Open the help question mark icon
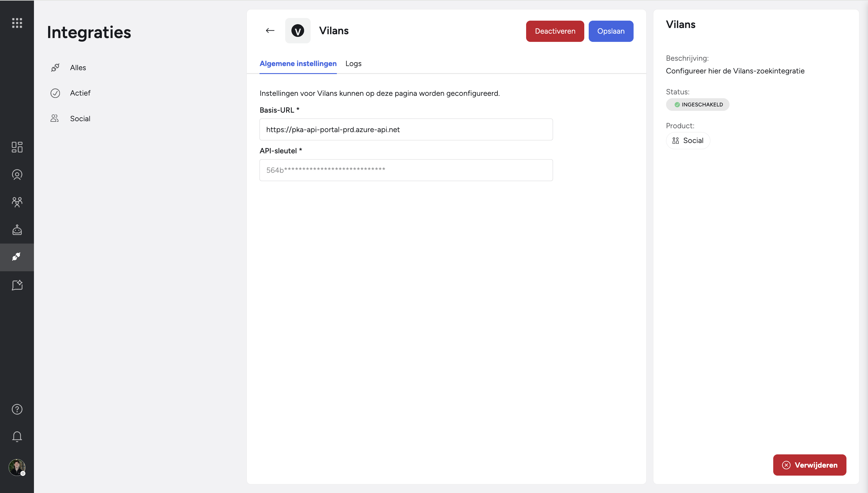The image size is (868, 493). (17, 409)
